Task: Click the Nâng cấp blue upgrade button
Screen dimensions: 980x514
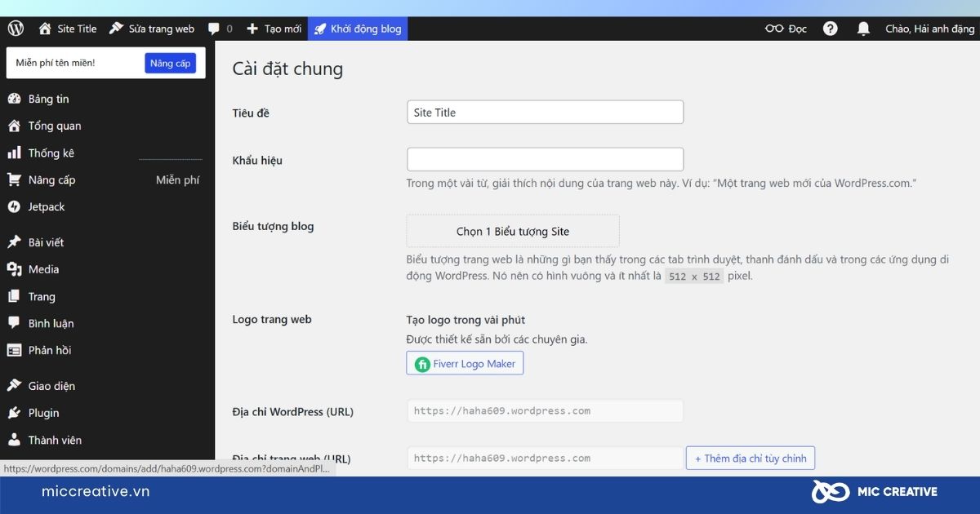Action: point(171,63)
